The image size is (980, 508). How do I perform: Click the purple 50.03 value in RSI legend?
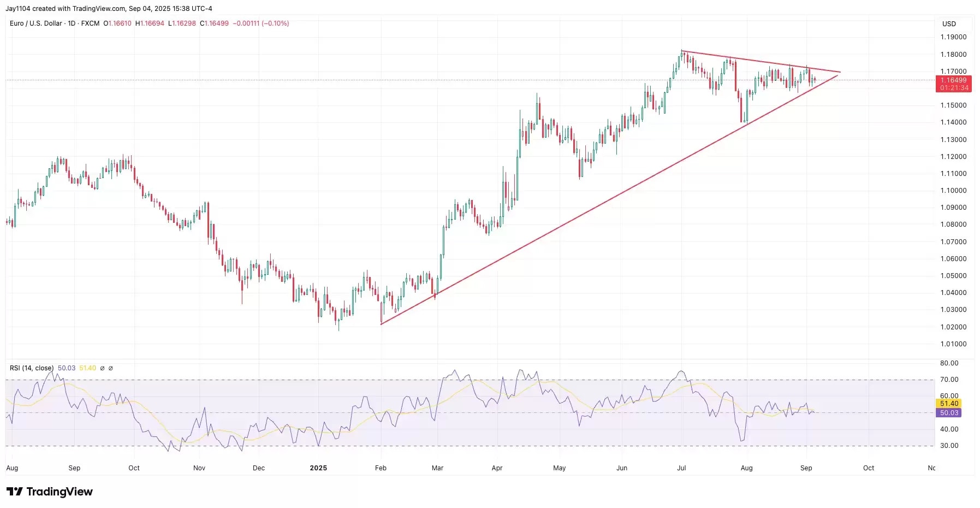point(67,368)
